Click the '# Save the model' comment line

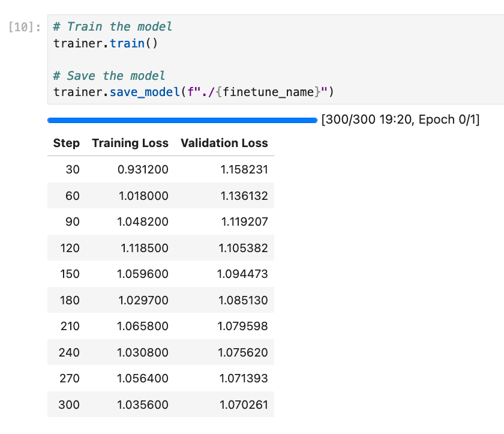(x=109, y=76)
